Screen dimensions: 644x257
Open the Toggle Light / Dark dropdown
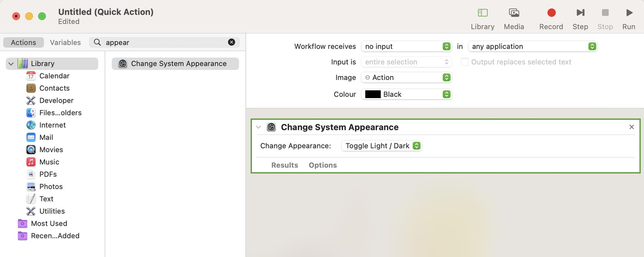382,146
